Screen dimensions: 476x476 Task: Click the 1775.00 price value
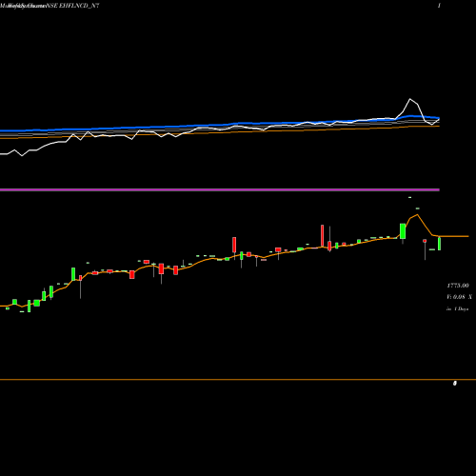click(x=458, y=286)
